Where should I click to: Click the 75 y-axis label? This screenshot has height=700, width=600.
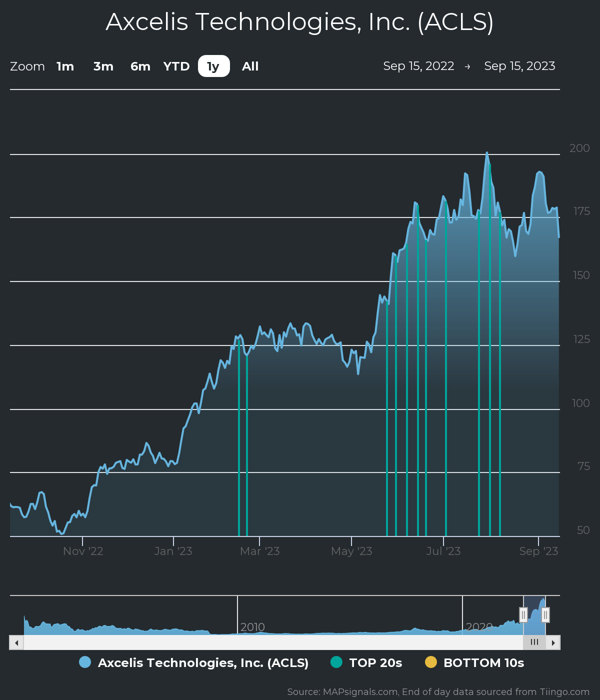[x=583, y=466]
